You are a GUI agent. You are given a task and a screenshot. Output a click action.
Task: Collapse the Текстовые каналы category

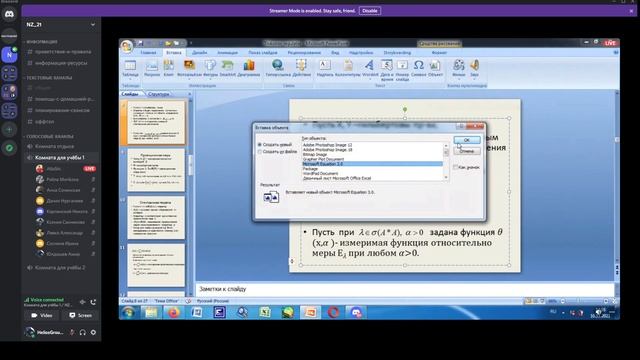48,78
